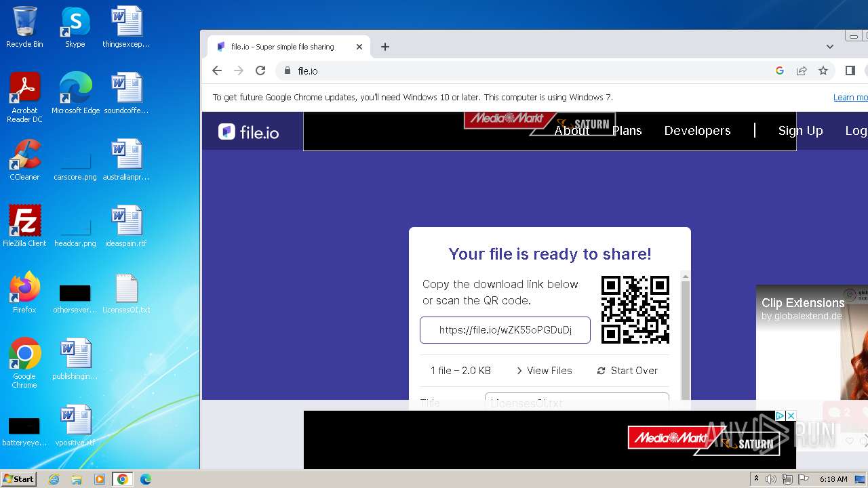Viewport: 868px width, 488px height.
Task: Click Sign Up link
Action: coord(800,131)
